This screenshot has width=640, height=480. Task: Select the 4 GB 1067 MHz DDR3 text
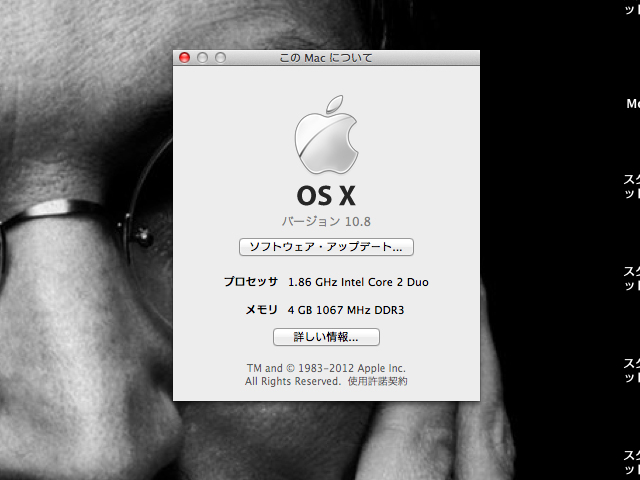point(346,310)
